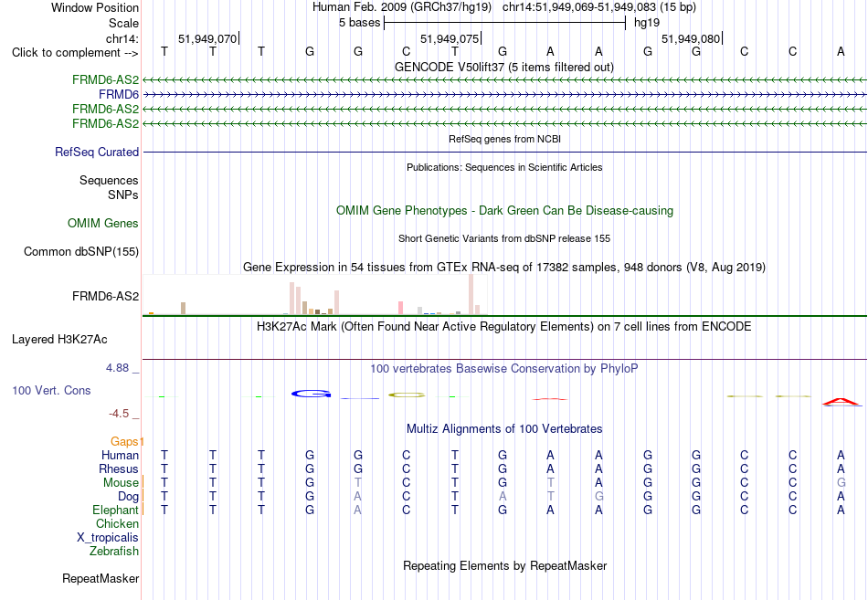
Task: Click the red A PhyloP conservation logo
Action: coord(841,402)
